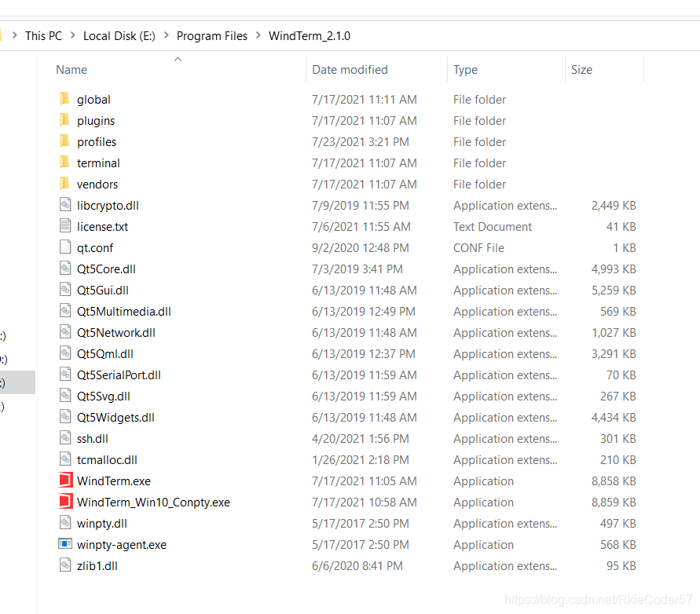The image size is (700, 614).
Task: Click the winpty-agent.exe application icon
Action: point(65,544)
